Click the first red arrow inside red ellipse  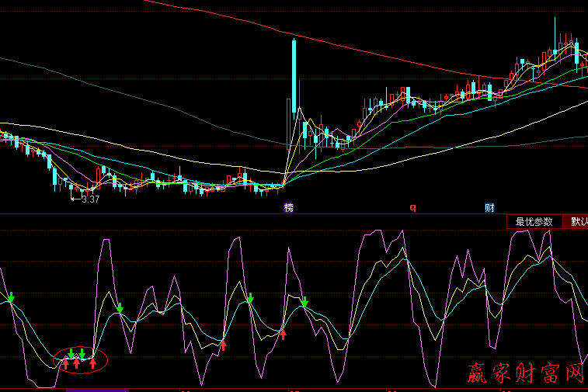coord(67,362)
